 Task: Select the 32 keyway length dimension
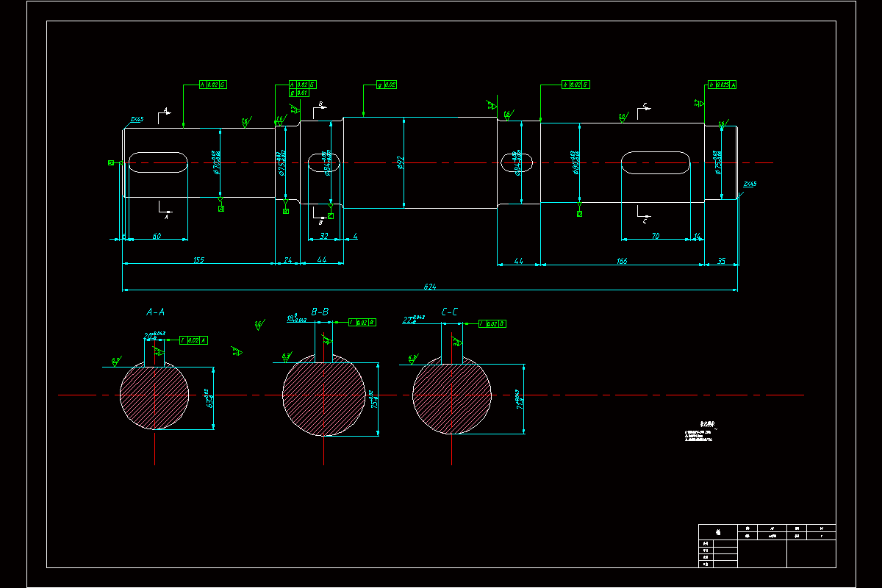[324, 236]
